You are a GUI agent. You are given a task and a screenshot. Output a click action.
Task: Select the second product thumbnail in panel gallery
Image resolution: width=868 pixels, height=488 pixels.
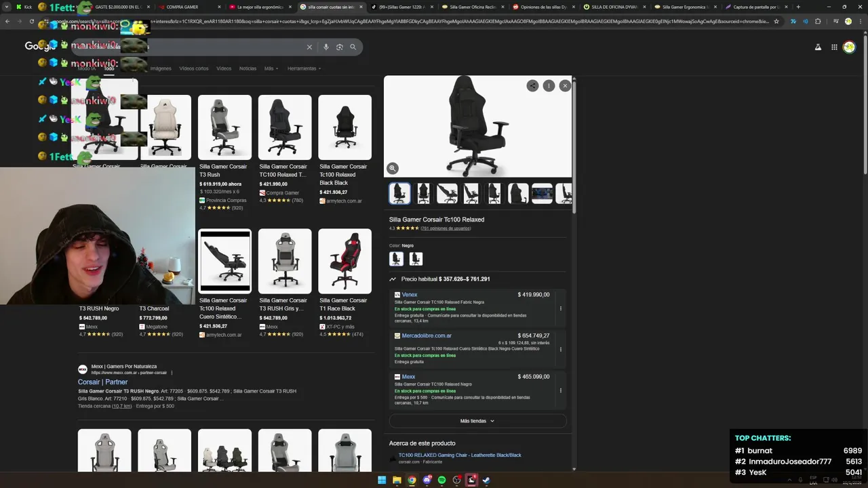[423, 193]
